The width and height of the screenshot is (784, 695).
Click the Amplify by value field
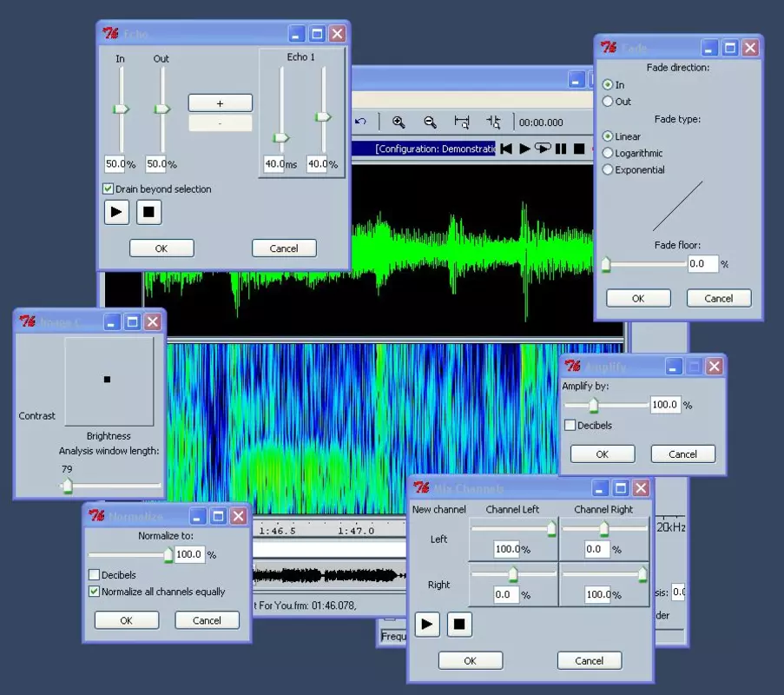coord(665,404)
